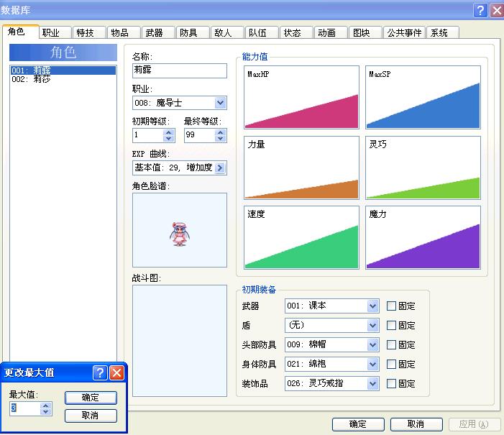This screenshot has height=435, width=504.
Task: Click the 最终等级 value field showing 99
Action: 199,135
